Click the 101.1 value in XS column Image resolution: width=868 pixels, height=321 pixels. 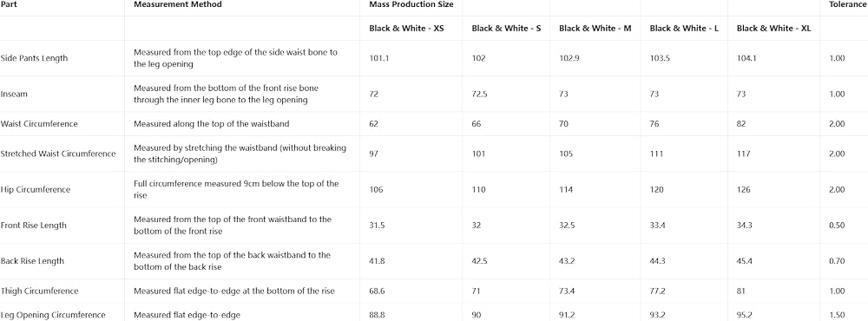tap(379, 58)
